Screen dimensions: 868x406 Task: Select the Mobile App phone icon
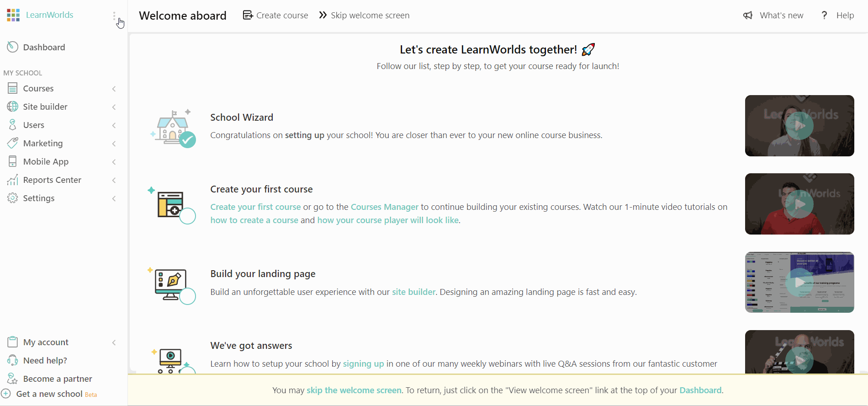[x=13, y=161]
